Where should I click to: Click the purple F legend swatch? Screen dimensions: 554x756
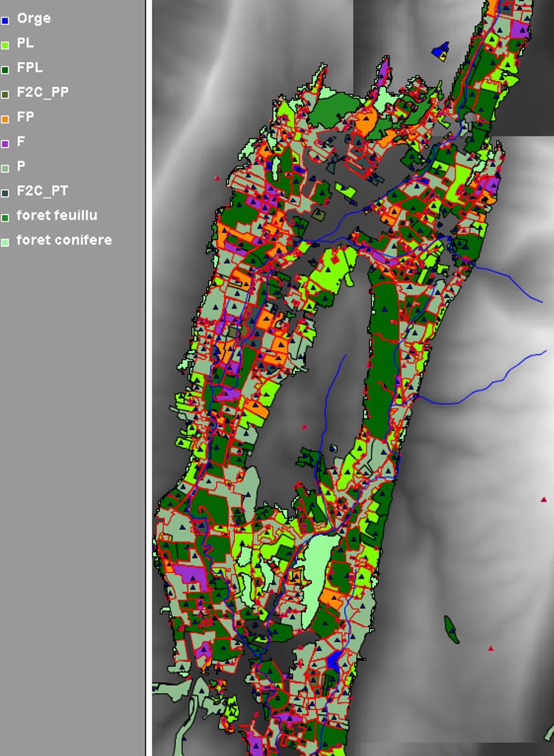5,144
